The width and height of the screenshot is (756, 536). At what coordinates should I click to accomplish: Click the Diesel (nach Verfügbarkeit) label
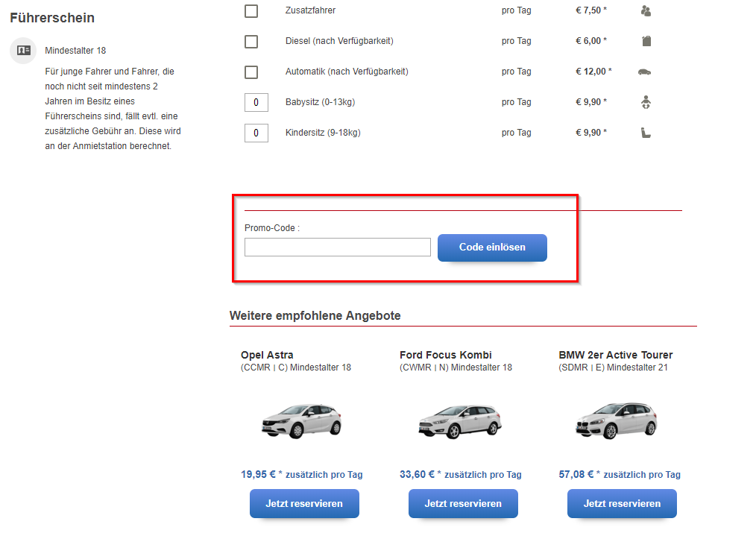[339, 41]
